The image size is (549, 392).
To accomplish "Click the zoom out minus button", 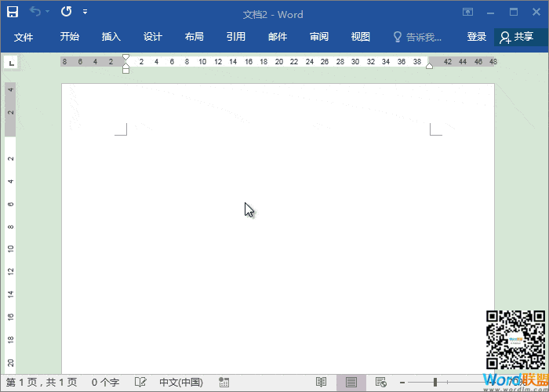I will click(402, 383).
